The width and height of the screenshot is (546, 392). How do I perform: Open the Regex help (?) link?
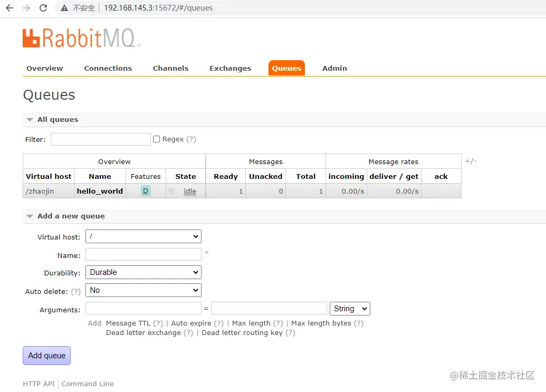click(x=191, y=139)
